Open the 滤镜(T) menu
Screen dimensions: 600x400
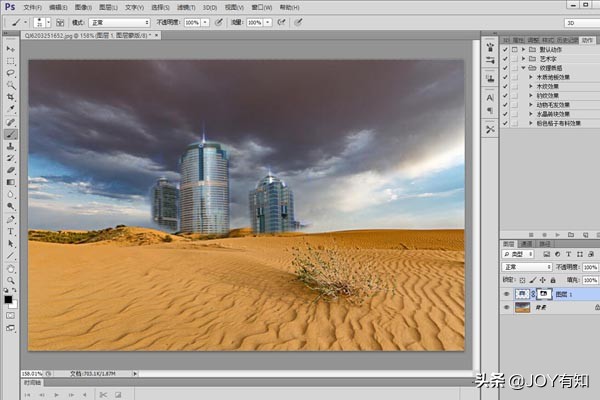pos(186,7)
